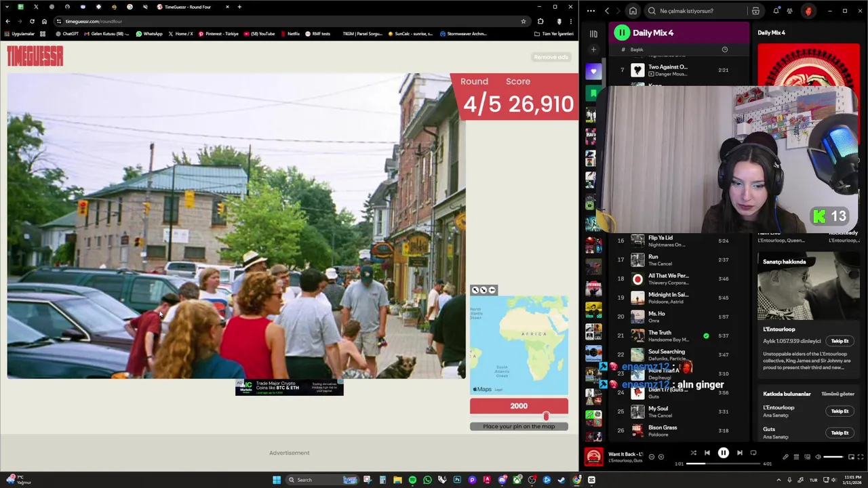The height and width of the screenshot is (488, 868).
Task: Adjust the Spotify volume slider
Action: point(833,457)
